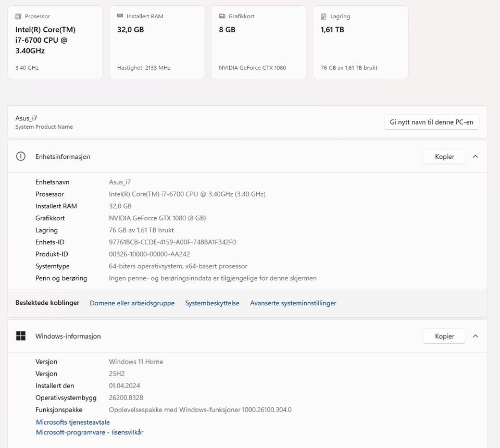Select the Lagring card showing 1,61 TB heading

click(360, 42)
